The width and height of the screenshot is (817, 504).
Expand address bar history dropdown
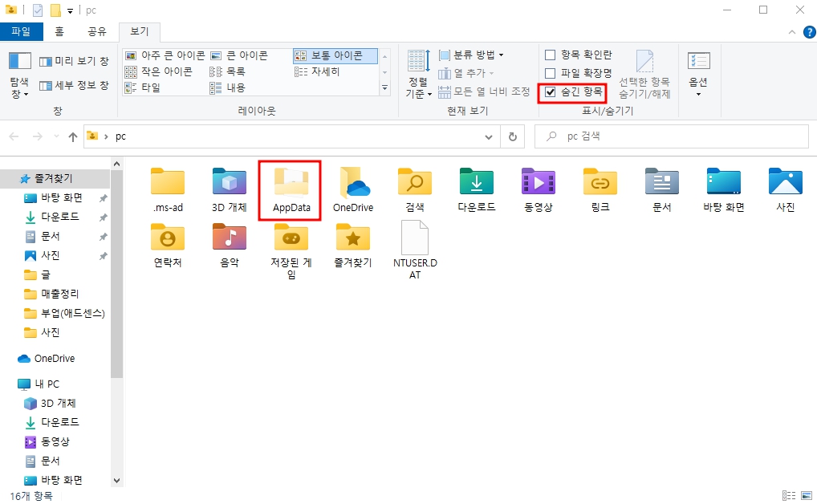(488, 137)
